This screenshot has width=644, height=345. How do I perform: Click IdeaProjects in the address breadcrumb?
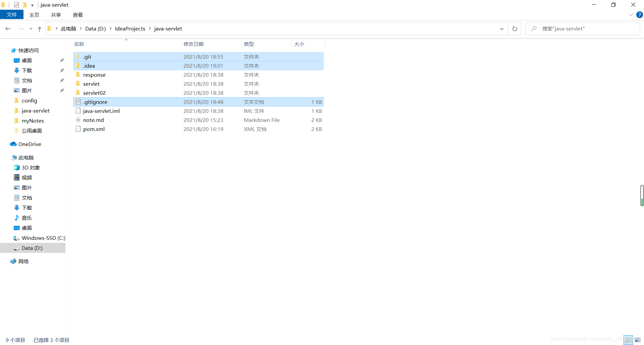[130, 29]
